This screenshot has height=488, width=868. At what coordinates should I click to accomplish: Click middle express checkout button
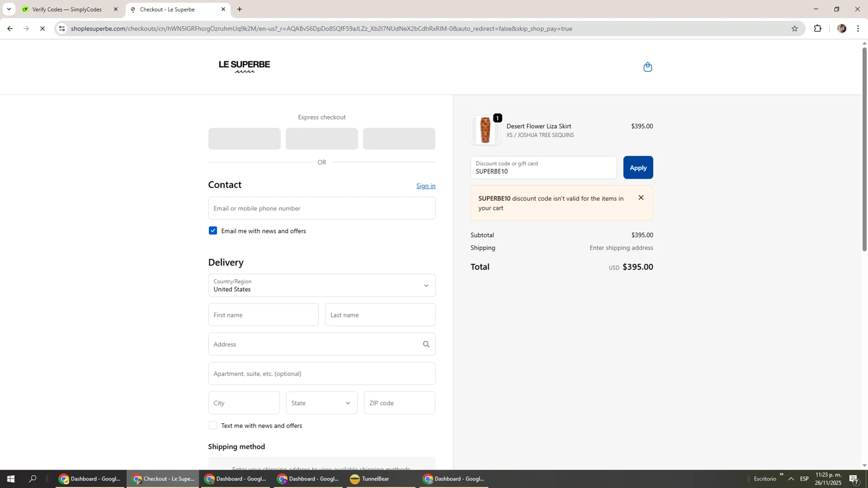point(322,139)
